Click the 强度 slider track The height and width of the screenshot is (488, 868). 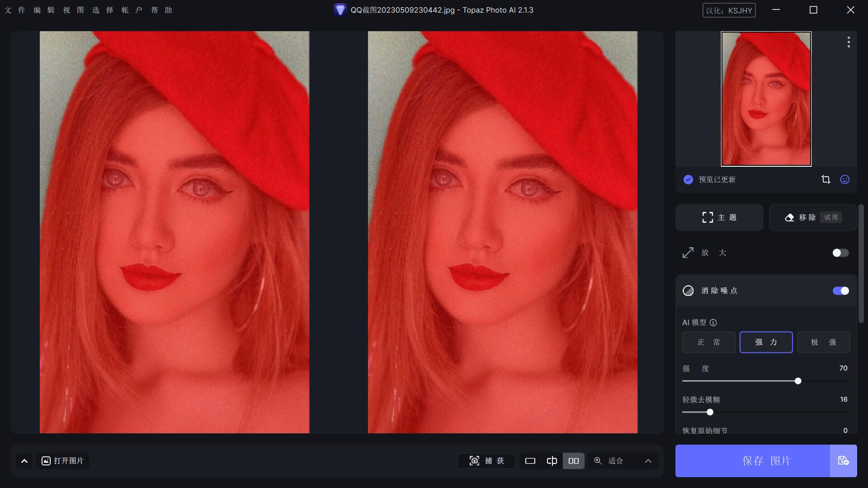tap(766, 381)
